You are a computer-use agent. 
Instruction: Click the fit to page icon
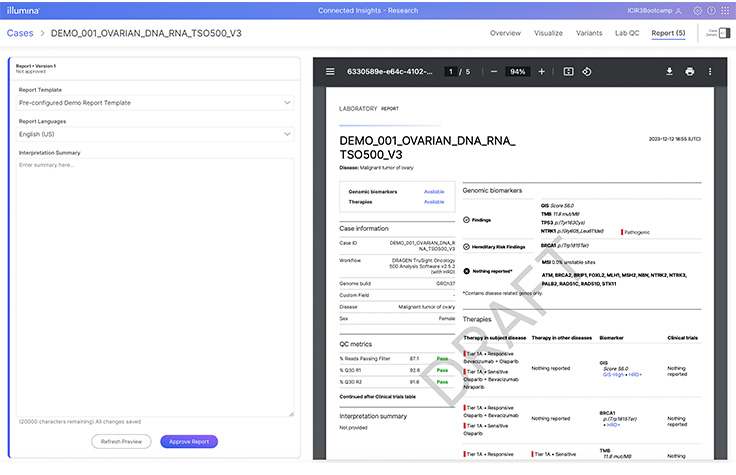coord(568,72)
